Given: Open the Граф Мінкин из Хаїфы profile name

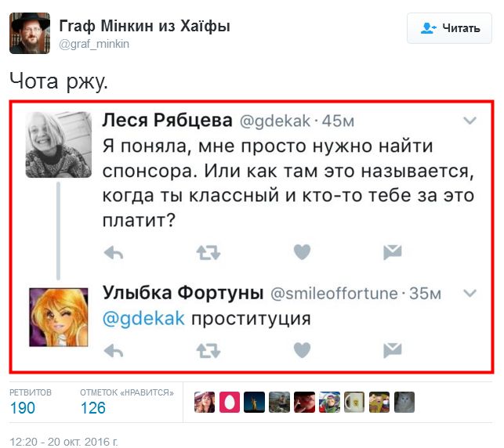Looking at the screenshot, I should point(144,27).
